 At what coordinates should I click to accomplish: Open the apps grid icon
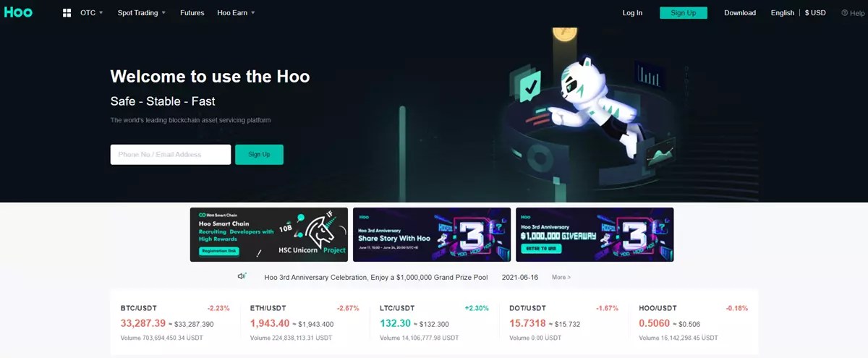[67, 13]
